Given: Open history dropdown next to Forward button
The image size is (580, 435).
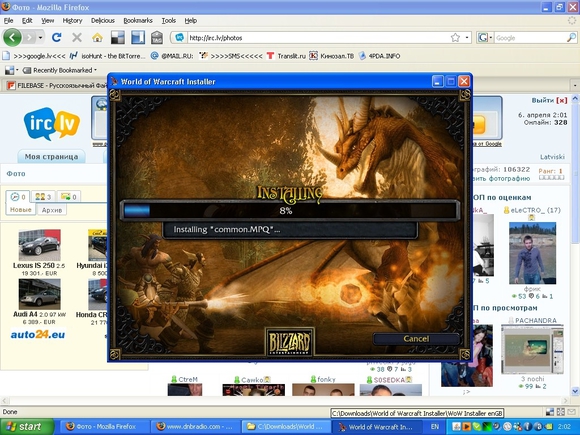Looking at the screenshot, I should (40, 38).
